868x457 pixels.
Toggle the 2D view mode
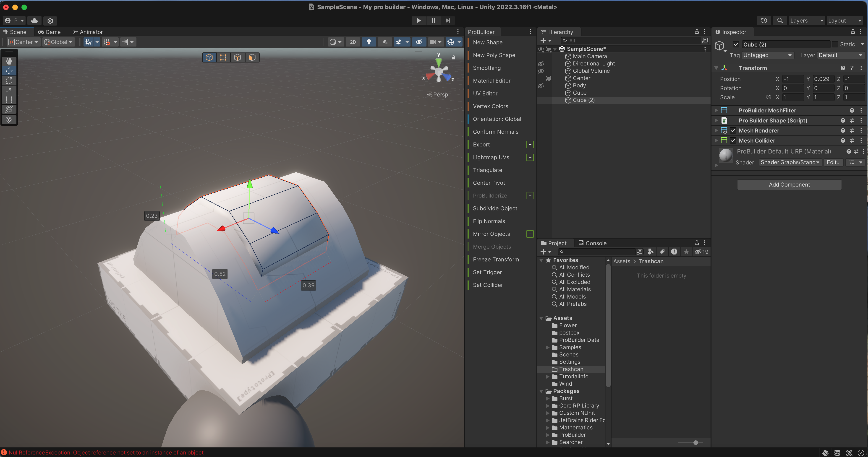[x=353, y=42]
